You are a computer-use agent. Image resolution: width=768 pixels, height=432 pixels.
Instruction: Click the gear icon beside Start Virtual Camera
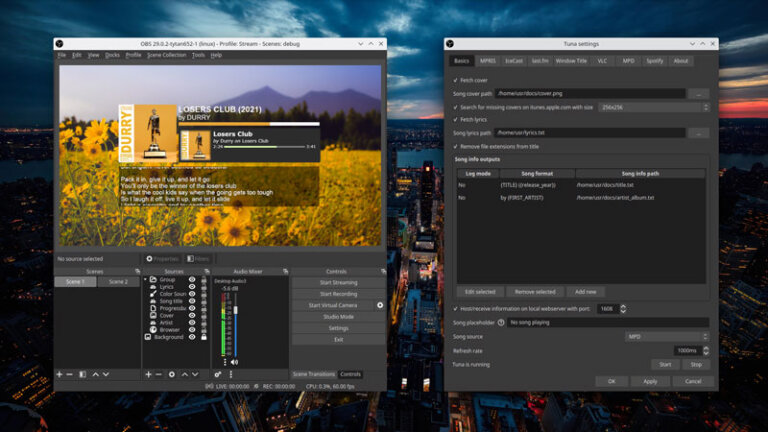click(380, 305)
